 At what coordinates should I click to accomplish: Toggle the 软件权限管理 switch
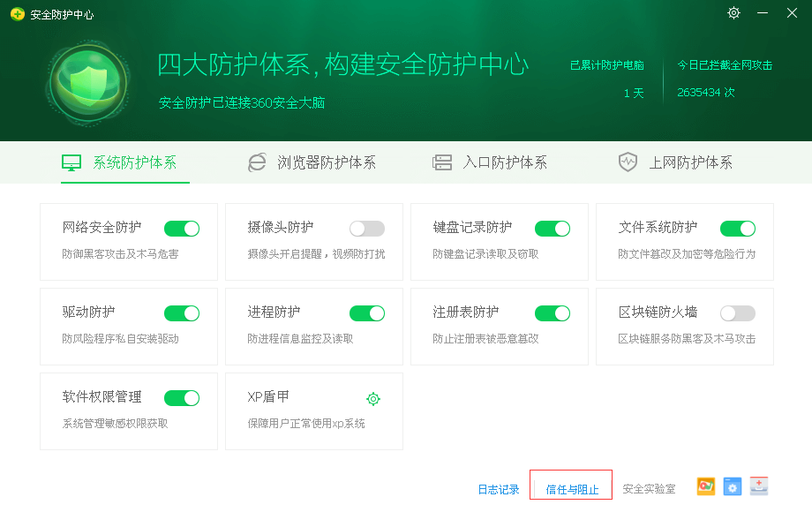pos(182,398)
